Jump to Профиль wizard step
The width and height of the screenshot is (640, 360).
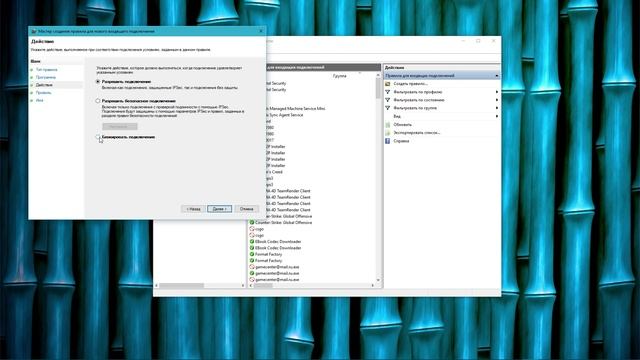[44, 93]
